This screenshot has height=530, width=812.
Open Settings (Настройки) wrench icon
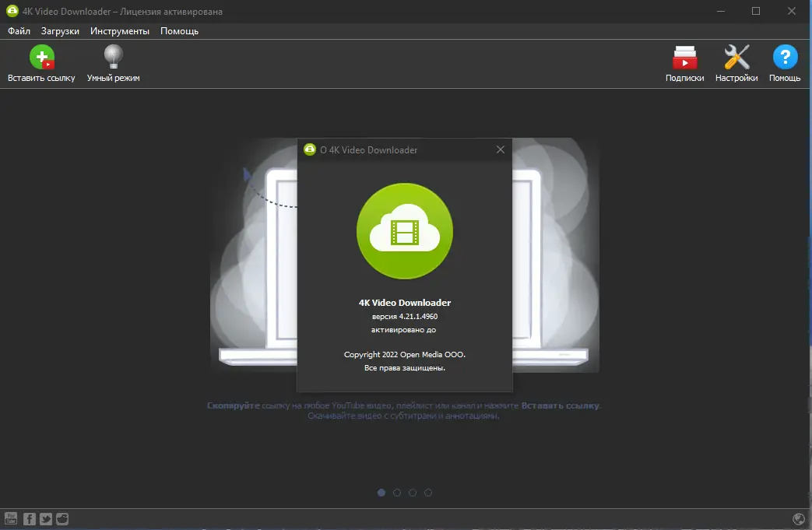(x=736, y=57)
